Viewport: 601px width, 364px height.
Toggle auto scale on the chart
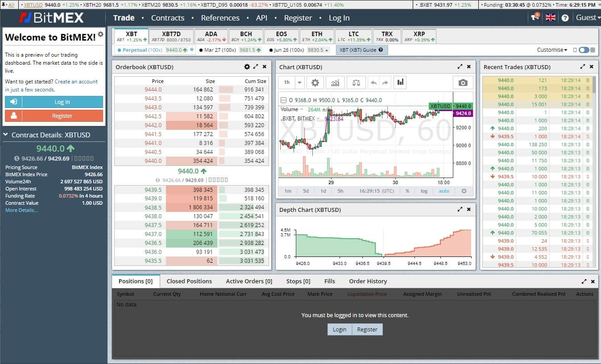point(444,191)
